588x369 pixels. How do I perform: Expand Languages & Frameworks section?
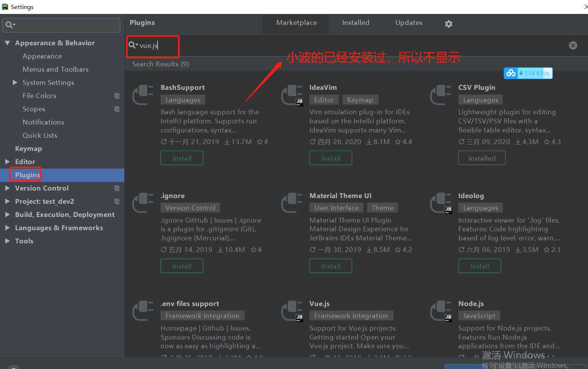pyautogui.click(x=7, y=228)
